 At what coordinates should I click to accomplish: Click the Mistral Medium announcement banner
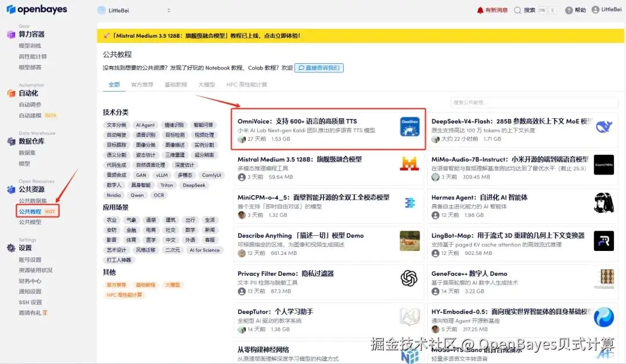(360, 35)
